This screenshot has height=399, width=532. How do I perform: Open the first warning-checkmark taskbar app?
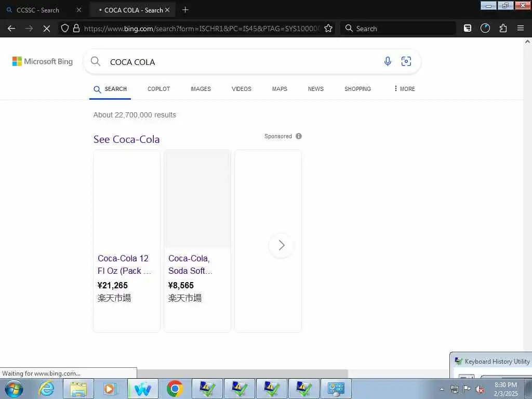[x=207, y=389]
